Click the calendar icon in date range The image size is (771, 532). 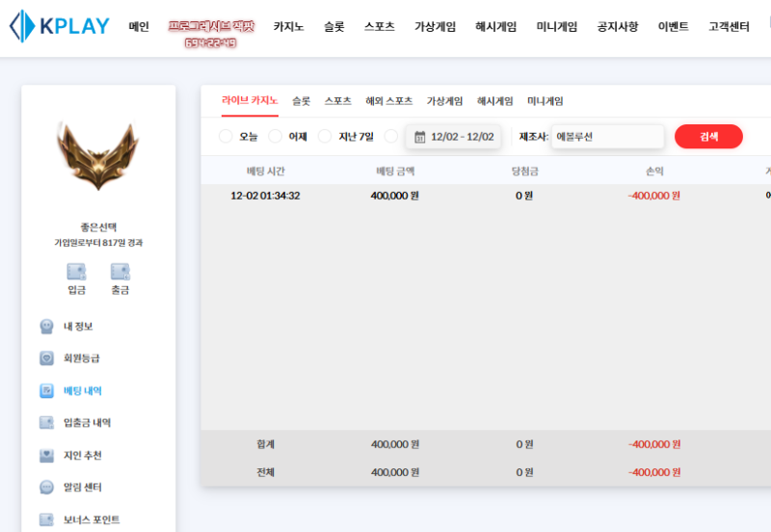420,137
